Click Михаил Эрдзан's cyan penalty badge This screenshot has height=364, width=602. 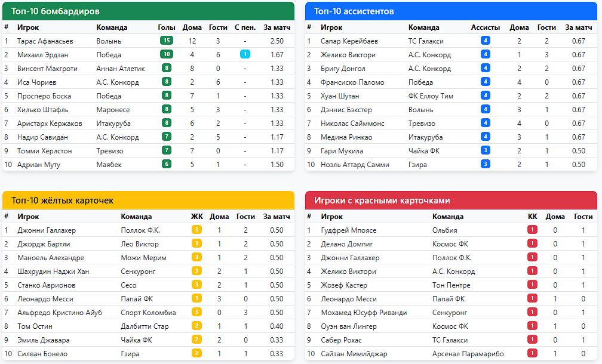tap(245, 54)
